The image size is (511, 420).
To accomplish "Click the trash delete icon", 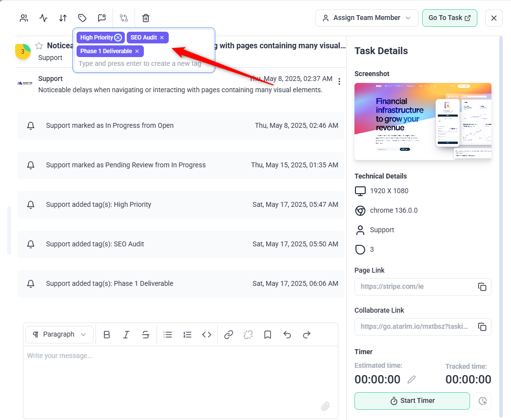I will tap(146, 18).
